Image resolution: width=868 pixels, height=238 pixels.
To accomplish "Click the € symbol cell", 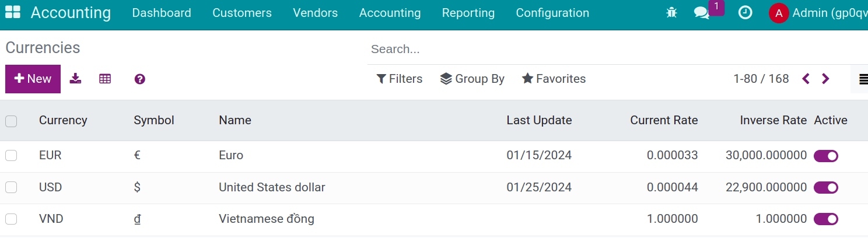I will click(x=137, y=156).
